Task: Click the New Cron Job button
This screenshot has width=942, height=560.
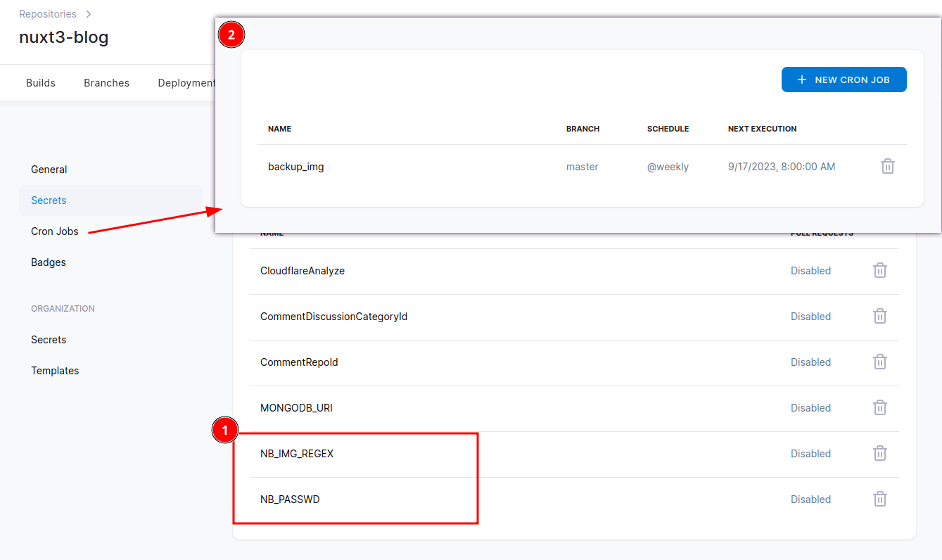Action: (844, 80)
